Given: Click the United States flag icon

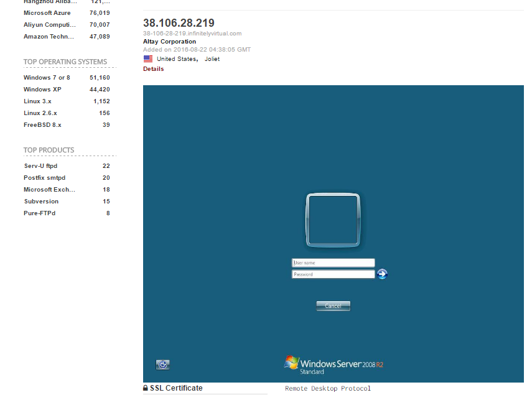Looking at the screenshot, I should click(148, 58).
